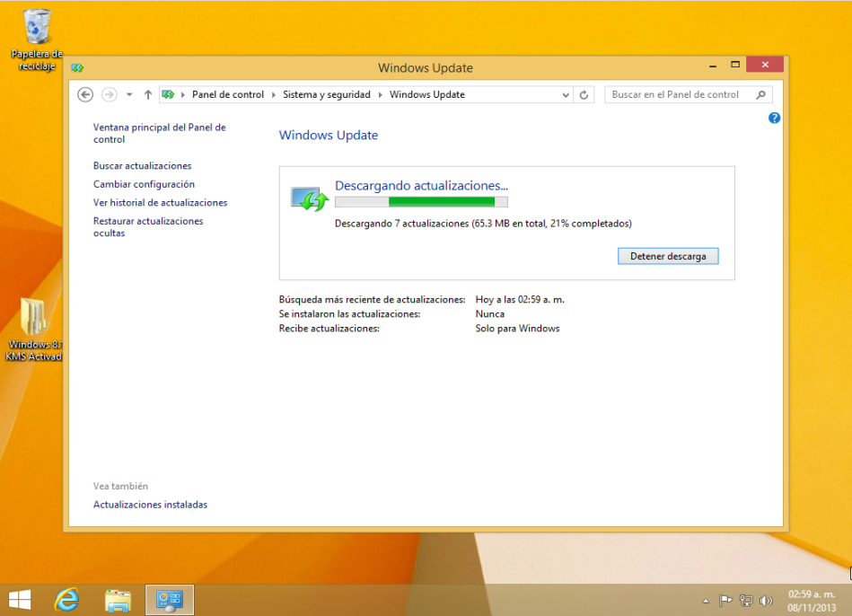The image size is (852, 616).
Task: Open File Explorer from taskbar
Action: pyautogui.click(x=118, y=600)
